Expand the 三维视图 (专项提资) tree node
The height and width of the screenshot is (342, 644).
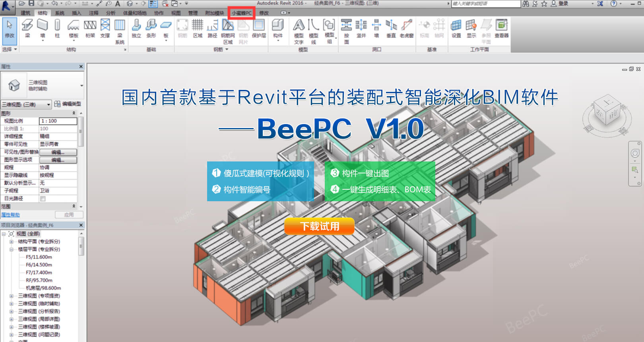click(x=12, y=296)
